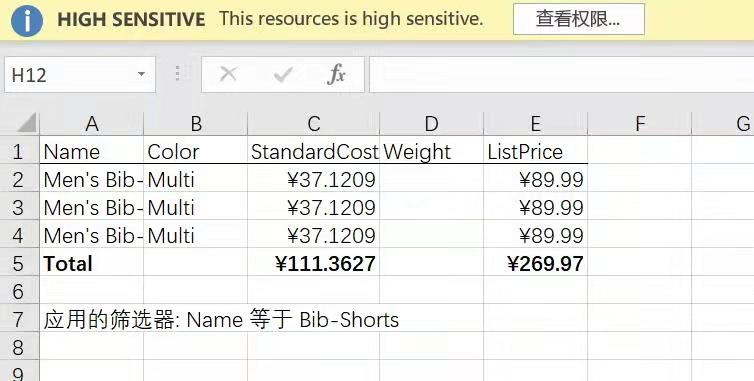The image size is (754, 381).
Task: Click the formula bar grip dots handle
Action: pyautogui.click(x=177, y=74)
